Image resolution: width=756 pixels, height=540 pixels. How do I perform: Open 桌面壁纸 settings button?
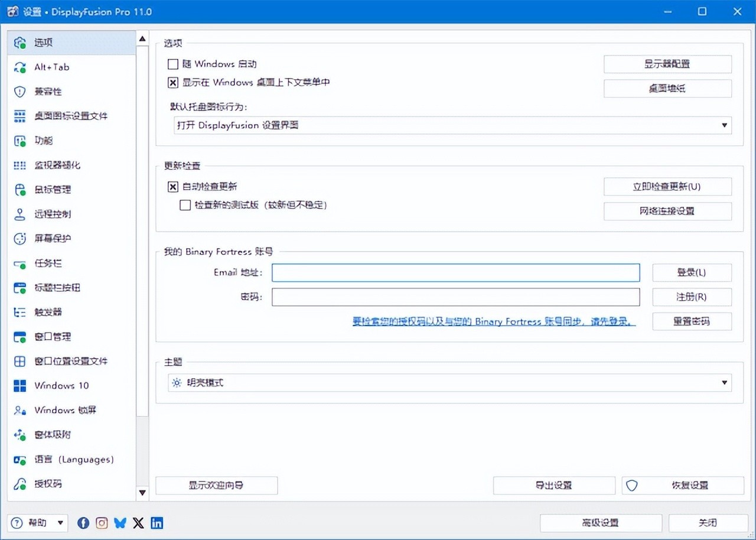(667, 89)
